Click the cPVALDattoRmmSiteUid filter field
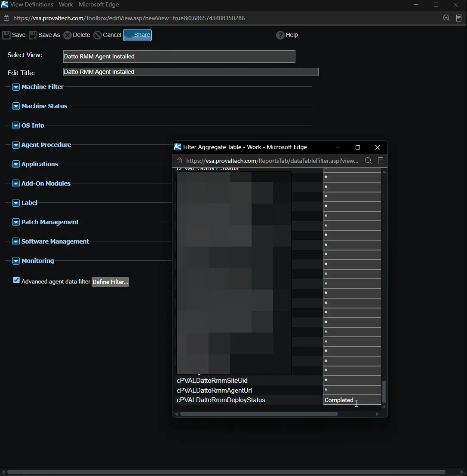The width and height of the screenshot is (467, 476). [x=352, y=380]
